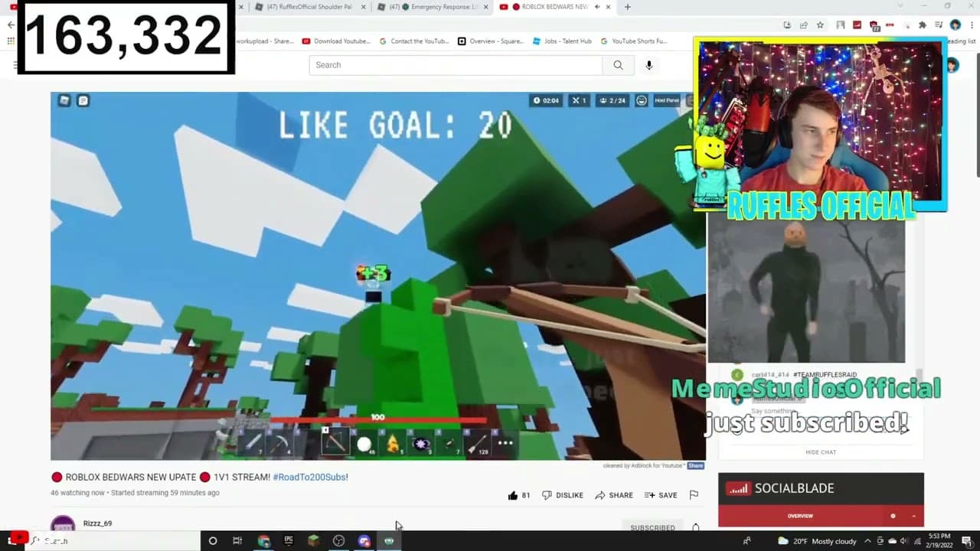This screenshot has height=551, width=980.
Task: Open Minecraft block icon in taskbar
Action: (313, 541)
